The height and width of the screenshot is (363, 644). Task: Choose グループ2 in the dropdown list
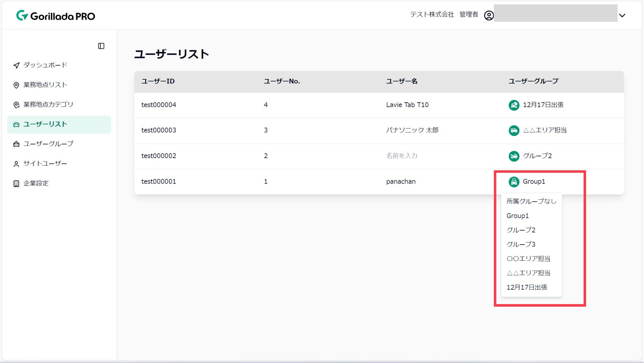[531, 230]
